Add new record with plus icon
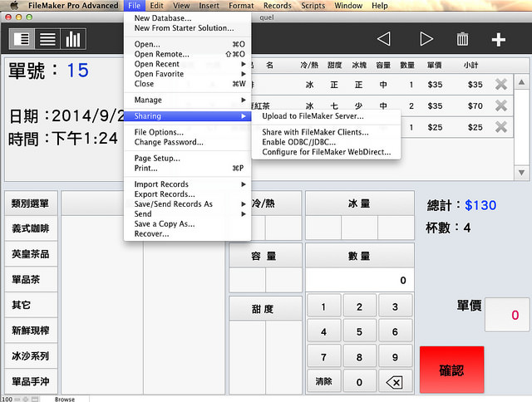Viewport: 532px width, 402px height. pos(499,40)
